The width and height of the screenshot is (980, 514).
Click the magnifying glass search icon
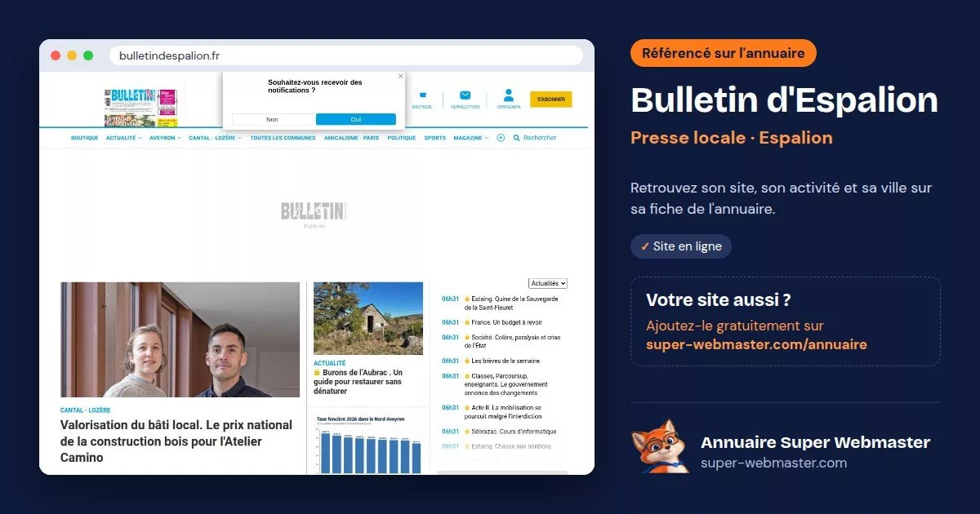[x=516, y=138]
